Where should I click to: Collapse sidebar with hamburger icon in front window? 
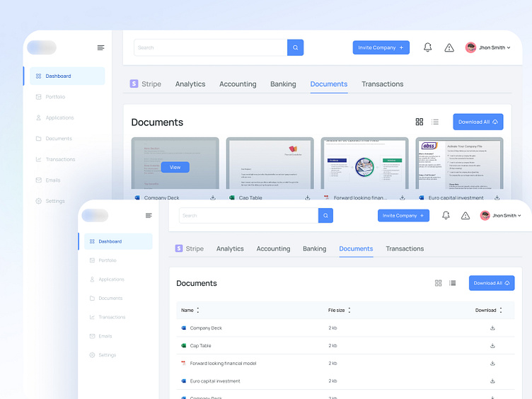[149, 216]
